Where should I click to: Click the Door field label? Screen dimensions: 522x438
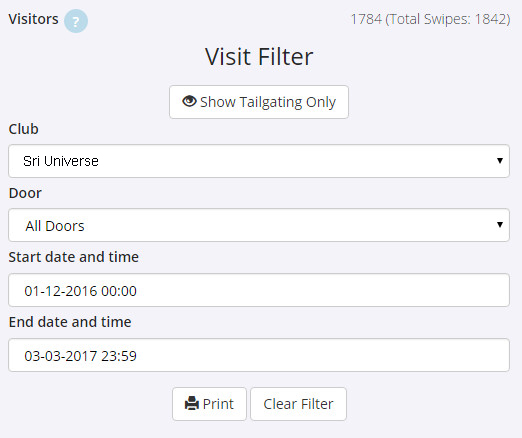(x=25, y=193)
